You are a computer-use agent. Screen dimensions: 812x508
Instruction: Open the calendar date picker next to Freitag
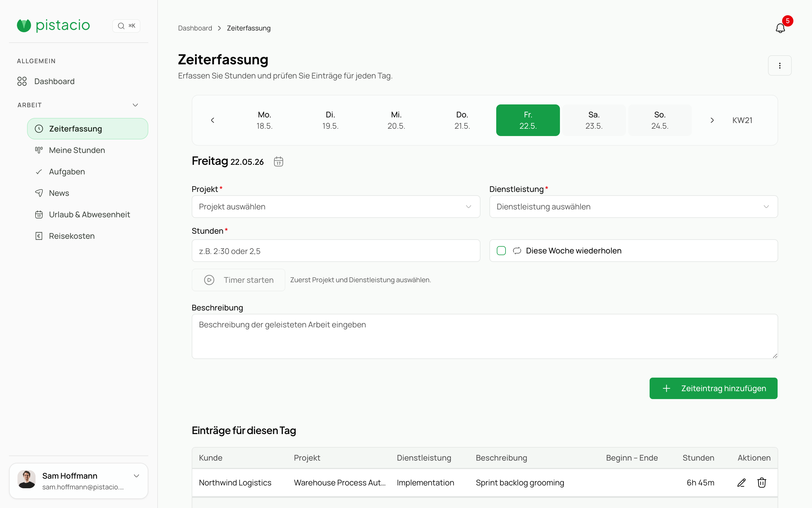coord(279,162)
